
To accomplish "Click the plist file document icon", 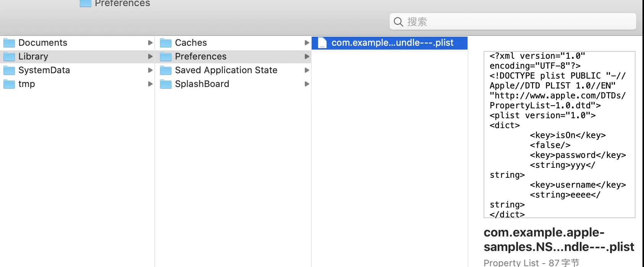I will pyautogui.click(x=322, y=43).
